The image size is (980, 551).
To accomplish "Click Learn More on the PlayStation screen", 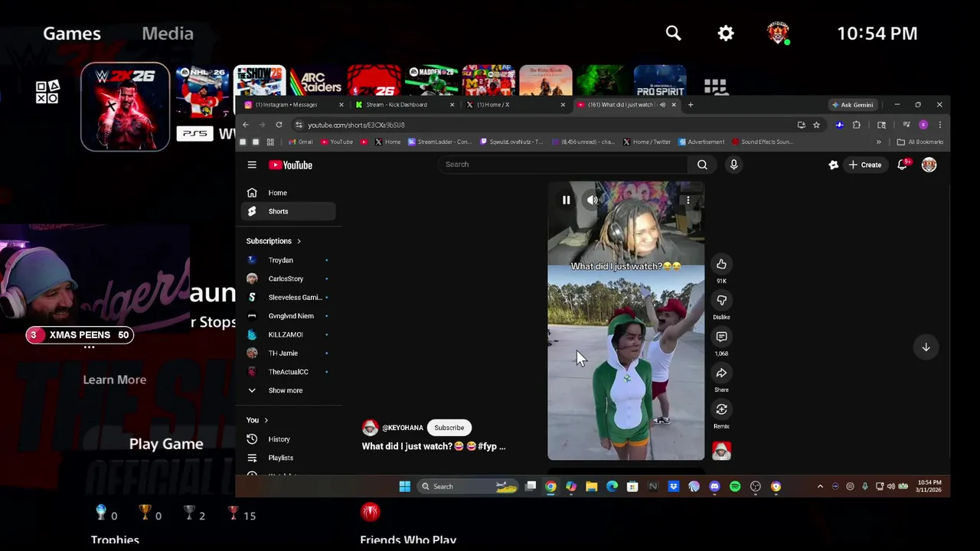I will tap(114, 380).
